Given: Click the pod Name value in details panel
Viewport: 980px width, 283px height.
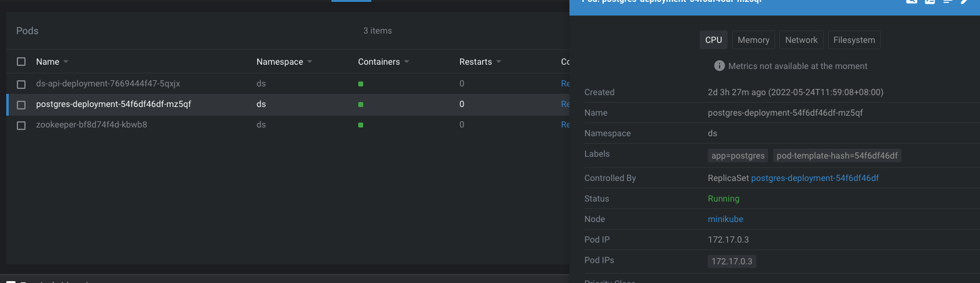Looking at the screenshot, I should point(785,113).
